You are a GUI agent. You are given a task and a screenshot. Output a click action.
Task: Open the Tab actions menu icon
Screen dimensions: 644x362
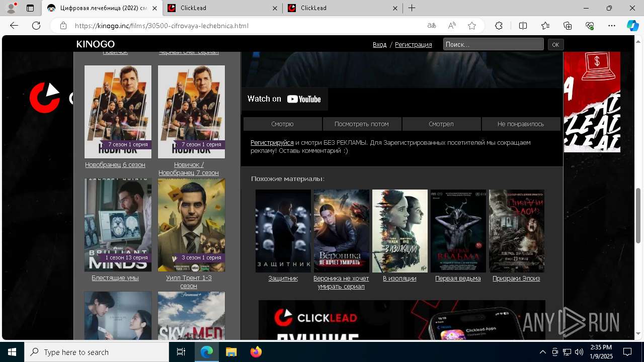(30, 8)
